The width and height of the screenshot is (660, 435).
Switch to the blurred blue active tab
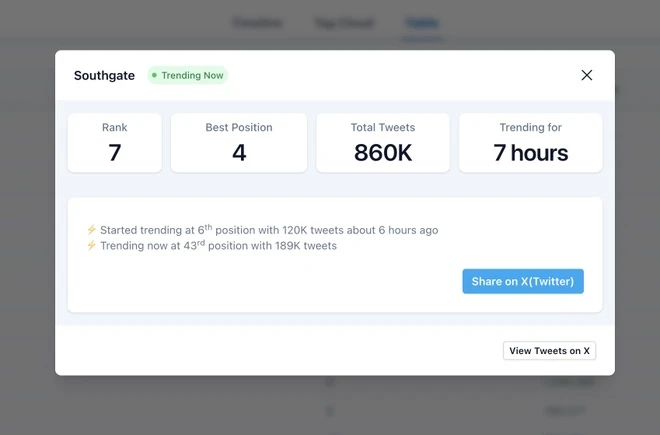point(422,23)
